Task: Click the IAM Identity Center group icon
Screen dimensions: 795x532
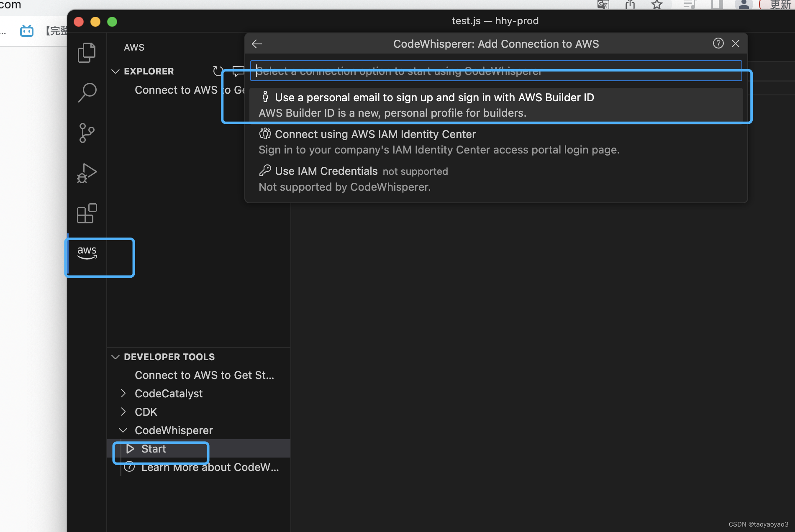Action: click(x=265, y=134)
